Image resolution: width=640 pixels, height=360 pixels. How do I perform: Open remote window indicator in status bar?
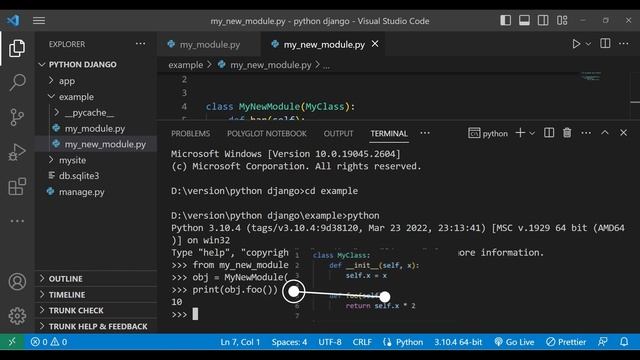pyautogui.click(x=12, y=342)
